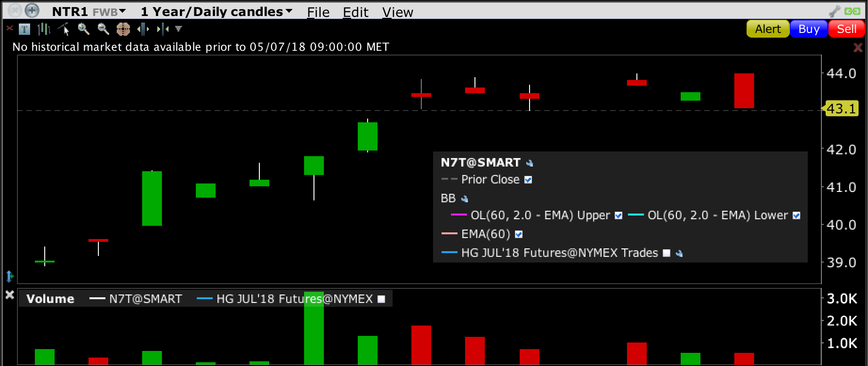Open the bar chart type tool

point(44,29)
